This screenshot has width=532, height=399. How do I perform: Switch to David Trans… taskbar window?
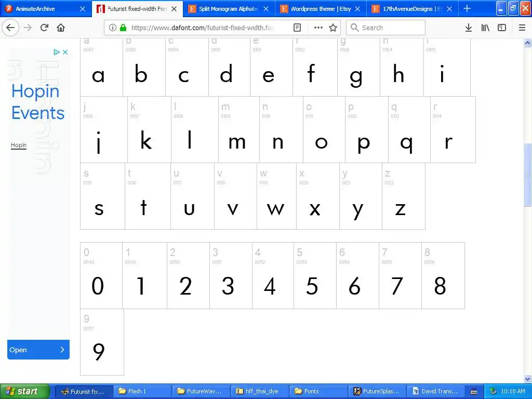(x=435, y=391)
